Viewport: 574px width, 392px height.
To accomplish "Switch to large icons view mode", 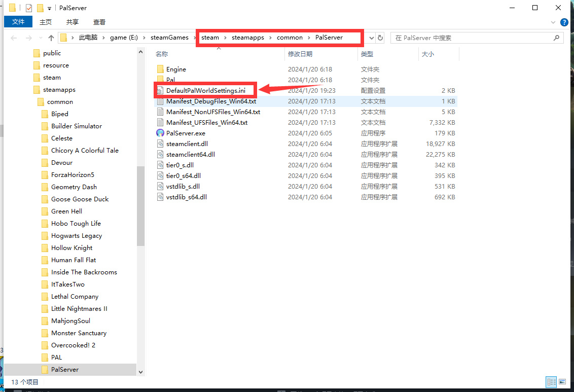I will point(562,382).
